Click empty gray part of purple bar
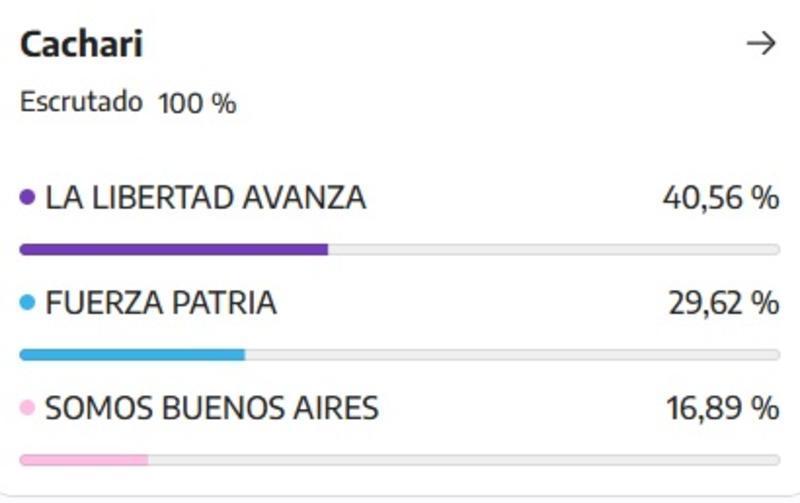 point(554,249)
